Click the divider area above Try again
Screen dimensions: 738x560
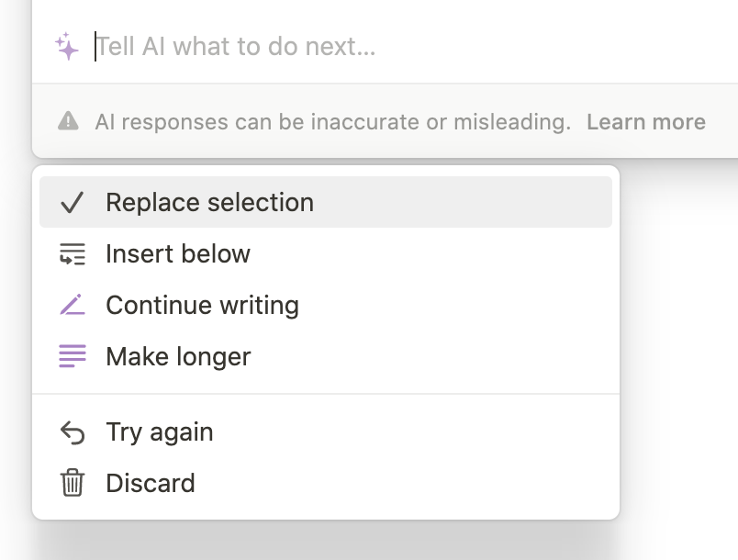[326, 394]
